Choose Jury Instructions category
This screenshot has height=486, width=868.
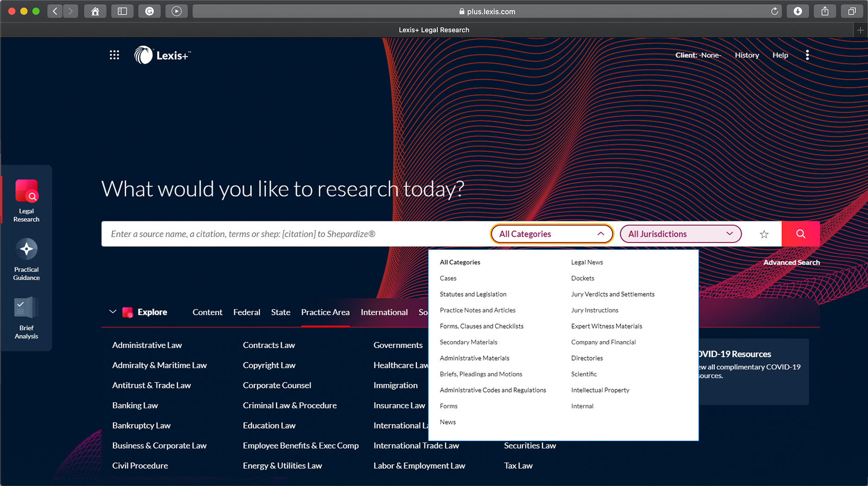click(595, 310)
